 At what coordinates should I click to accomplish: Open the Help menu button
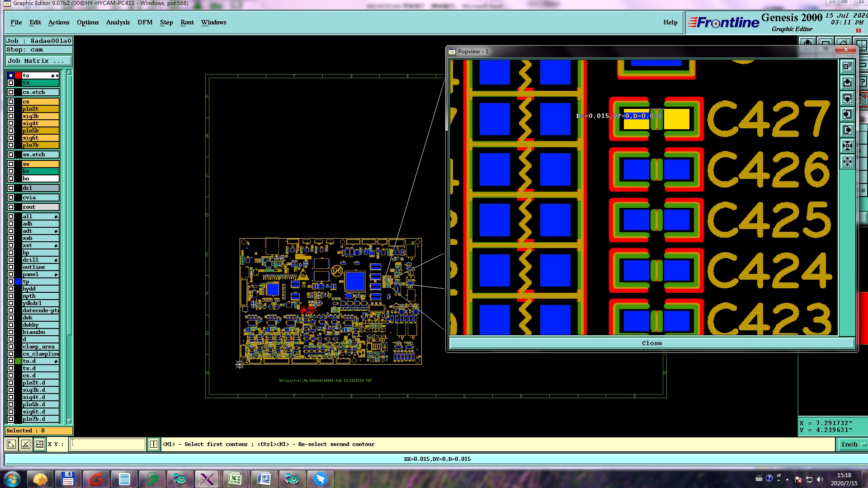pyautogui.click(x=670, y=22)
